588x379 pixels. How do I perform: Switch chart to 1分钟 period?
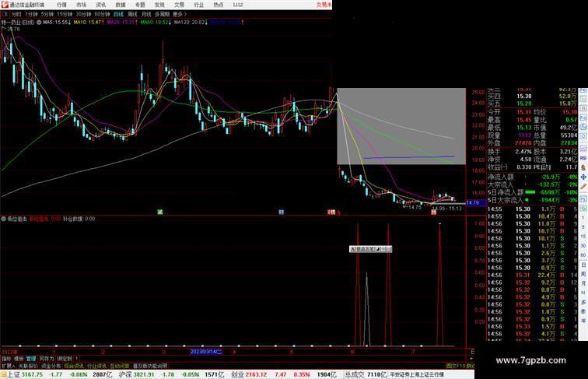(x=31, y=14)
